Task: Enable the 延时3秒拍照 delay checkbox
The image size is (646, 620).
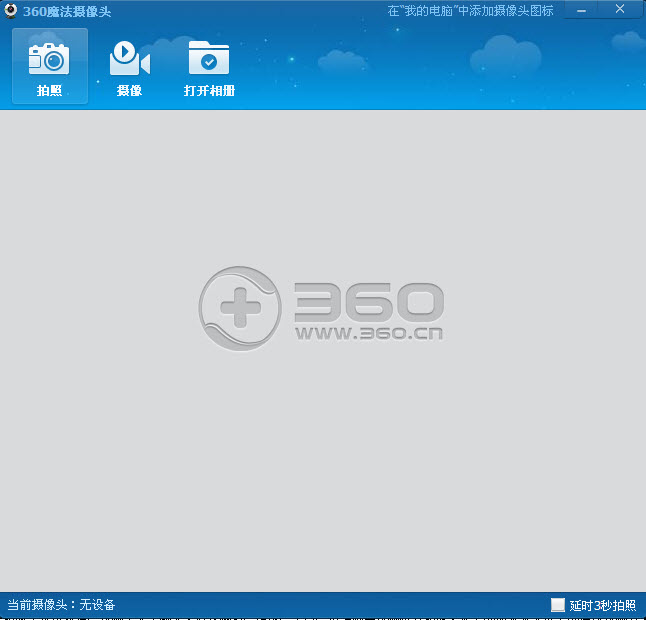Action: pos(557,605)
